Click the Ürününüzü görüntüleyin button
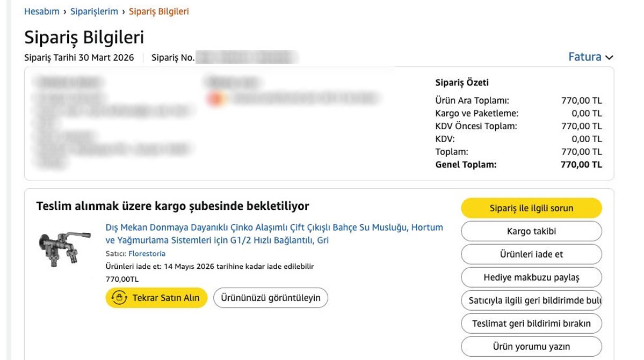The image size is (644, 360). pyautogui.click(x=270, y=298)
